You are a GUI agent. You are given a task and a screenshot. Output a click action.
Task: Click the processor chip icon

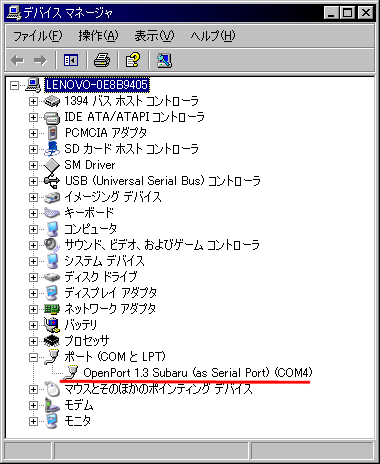(52, 341)
